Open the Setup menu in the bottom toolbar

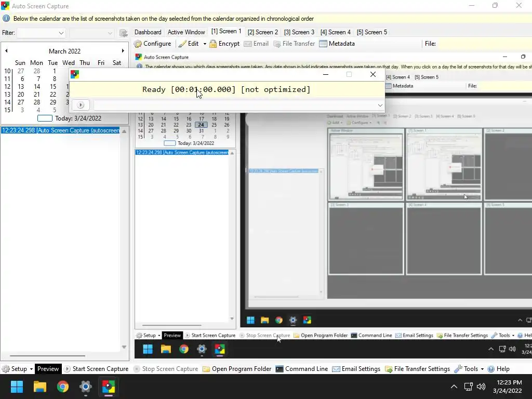tap(18, 369)
